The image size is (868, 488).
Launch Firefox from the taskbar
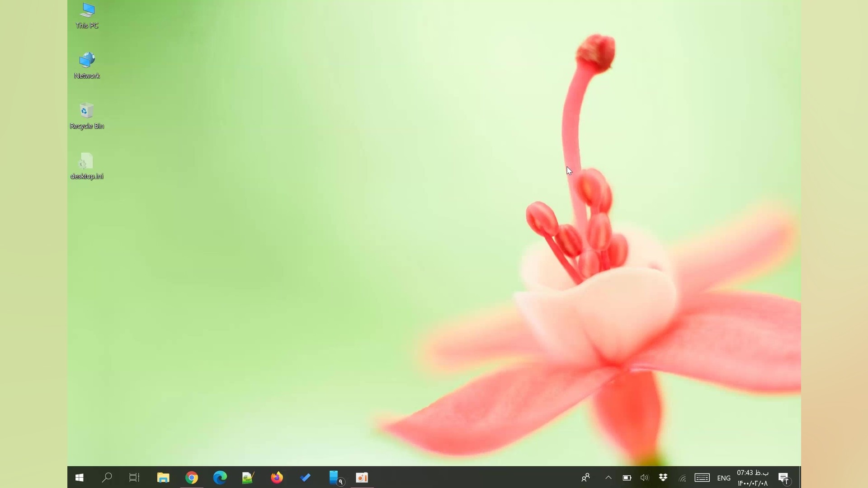[277, 478]
